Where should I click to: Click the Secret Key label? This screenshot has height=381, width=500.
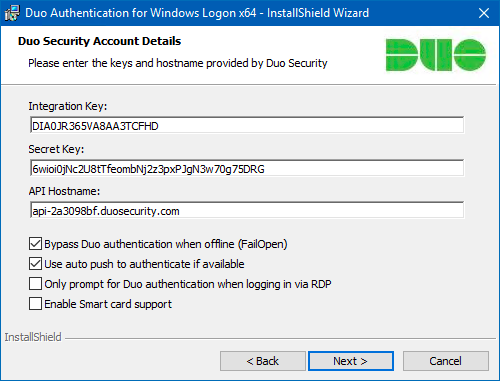pos(56,149)
